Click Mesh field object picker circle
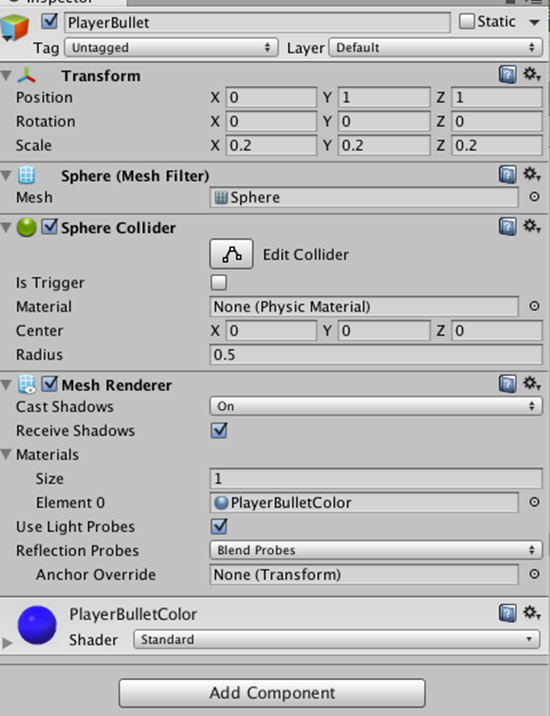This screenshot has width=550, height=716. 534,197
